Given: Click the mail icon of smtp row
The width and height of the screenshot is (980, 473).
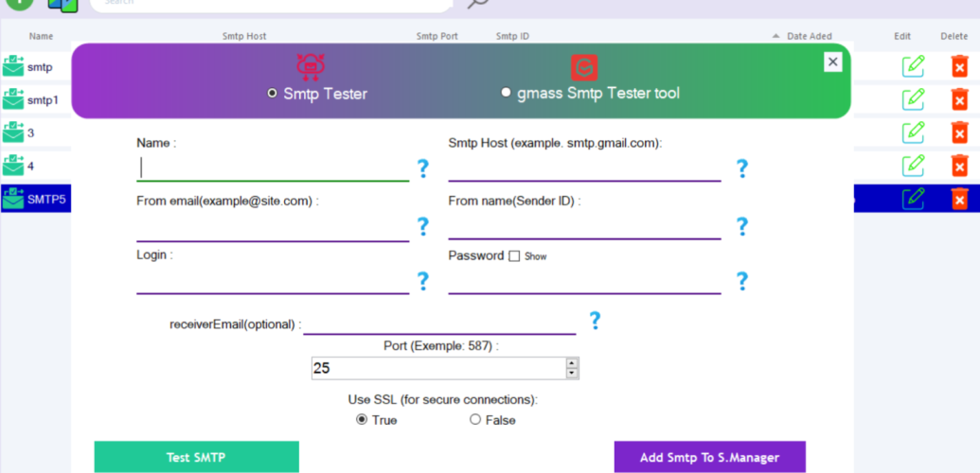Looking at the screenshot, I should click(13, 66).
